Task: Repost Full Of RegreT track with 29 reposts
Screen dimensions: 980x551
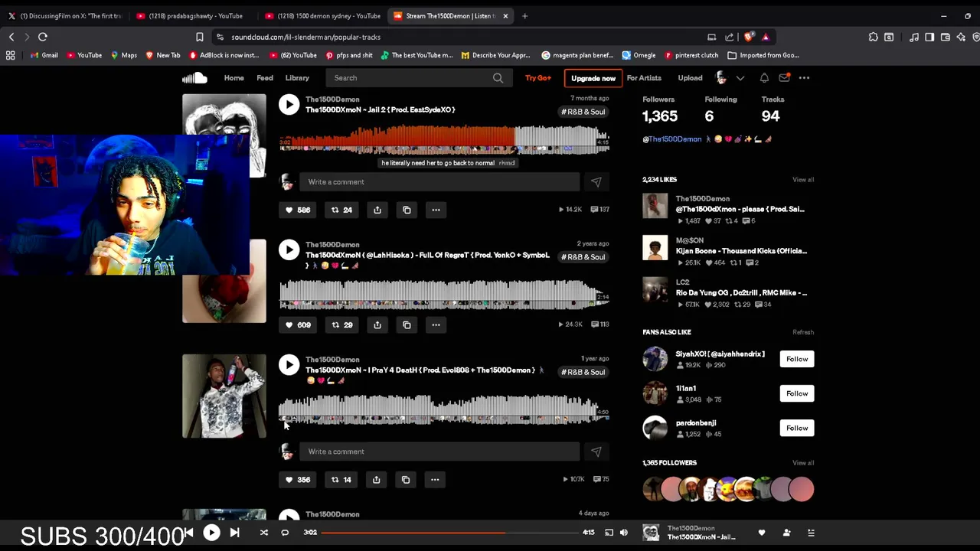Action: coord(341,324)
